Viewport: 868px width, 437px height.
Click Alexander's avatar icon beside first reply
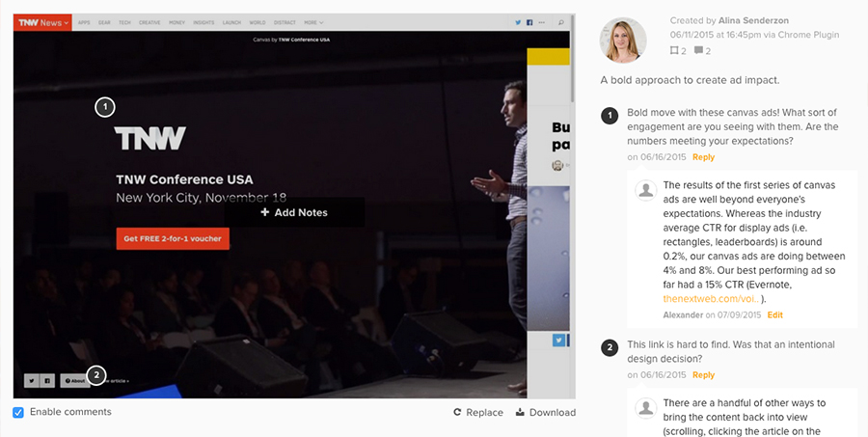[645, 190]
